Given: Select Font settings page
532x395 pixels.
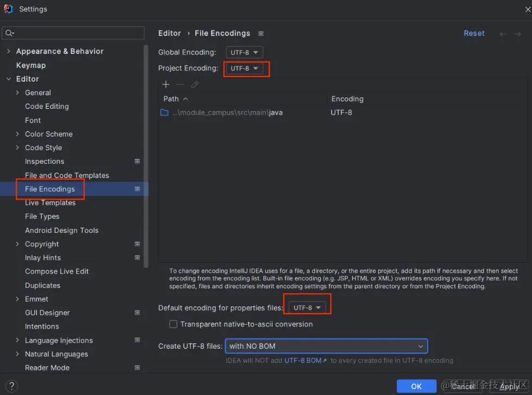Looking at the screenshot, I should pyautogui.click(x=33, y=120).
